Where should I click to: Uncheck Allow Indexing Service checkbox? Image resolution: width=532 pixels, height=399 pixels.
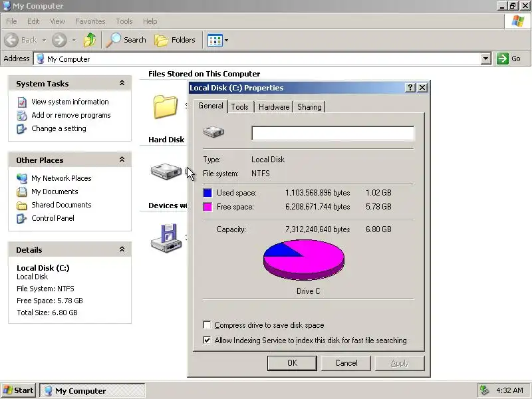(x=207, y=340)
